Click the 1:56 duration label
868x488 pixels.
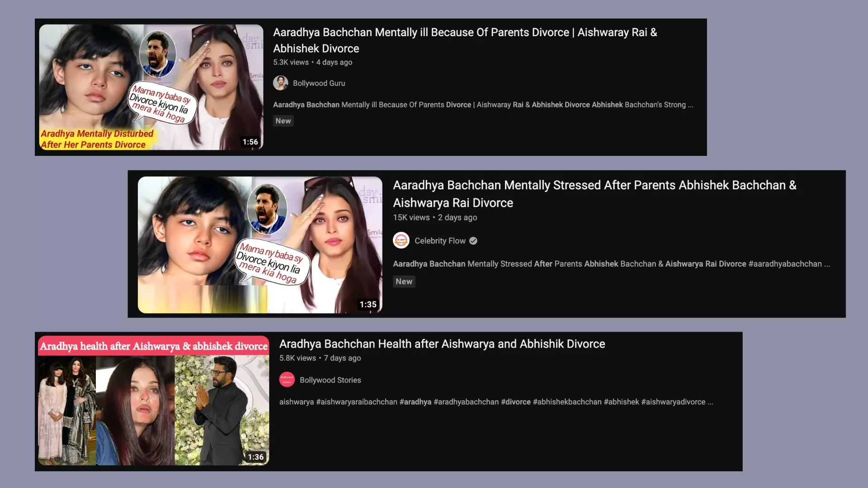point(250,142)
